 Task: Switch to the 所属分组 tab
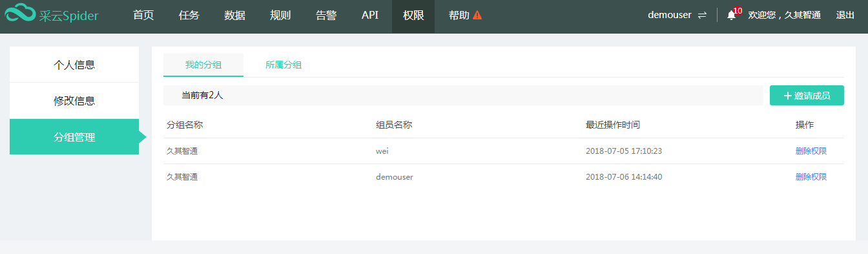(x=284, y=65)
